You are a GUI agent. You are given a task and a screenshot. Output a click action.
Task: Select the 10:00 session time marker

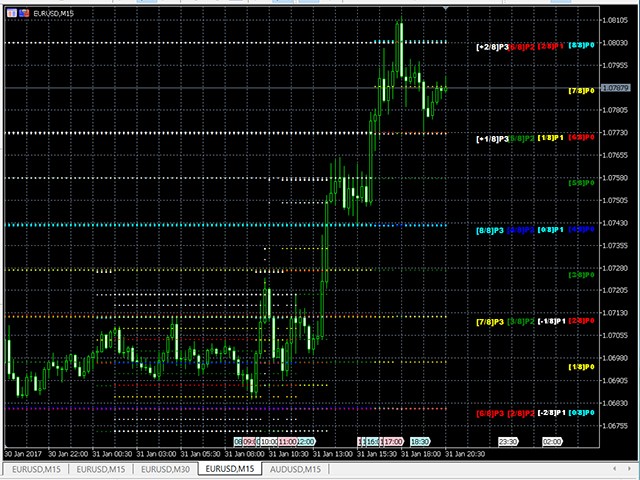[269, 442]
